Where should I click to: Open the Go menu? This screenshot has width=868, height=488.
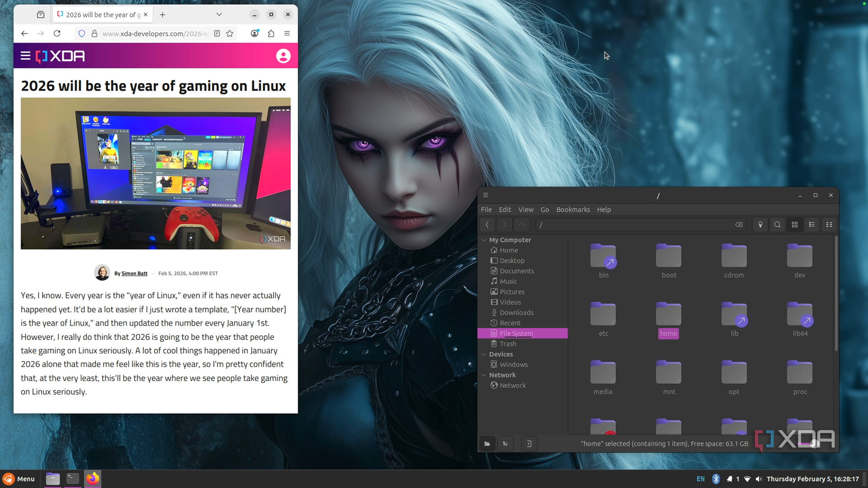point(544,209)
